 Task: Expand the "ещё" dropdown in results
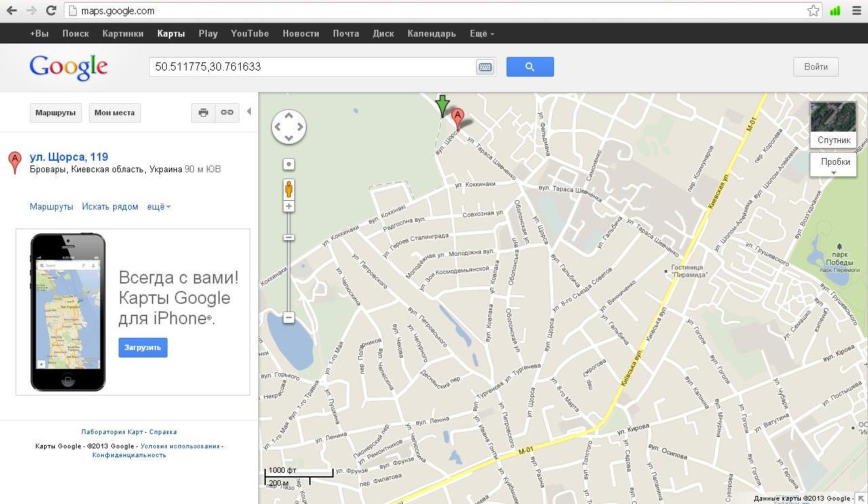coord(159,207)
